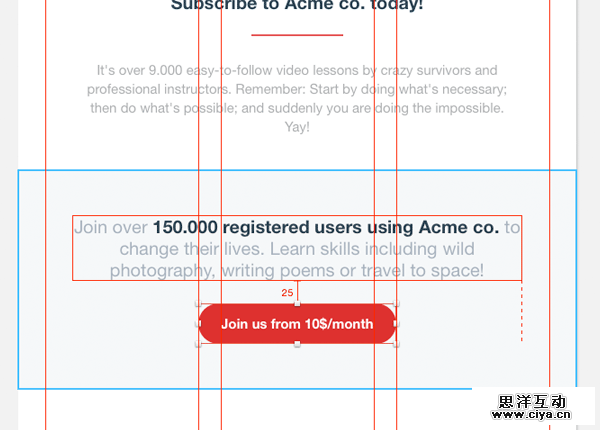Click bottom-center resize handle of red button

point(297,344)
